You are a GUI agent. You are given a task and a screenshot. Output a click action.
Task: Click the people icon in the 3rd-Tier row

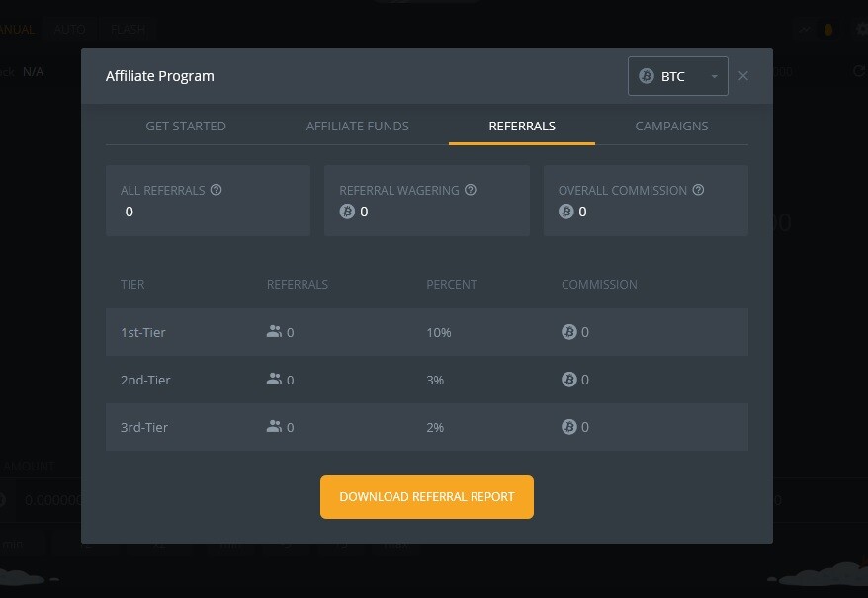(x=274, y=427)
